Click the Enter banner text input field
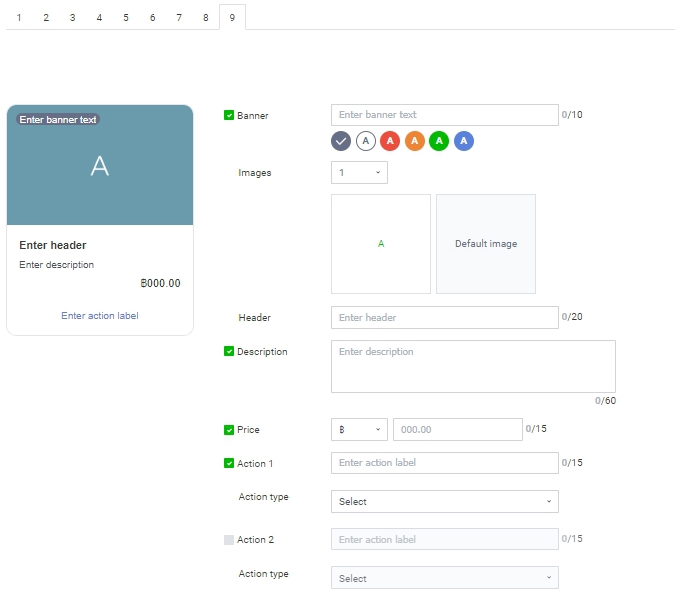This screenshot has height=597, width=675. tap(445, 115)
